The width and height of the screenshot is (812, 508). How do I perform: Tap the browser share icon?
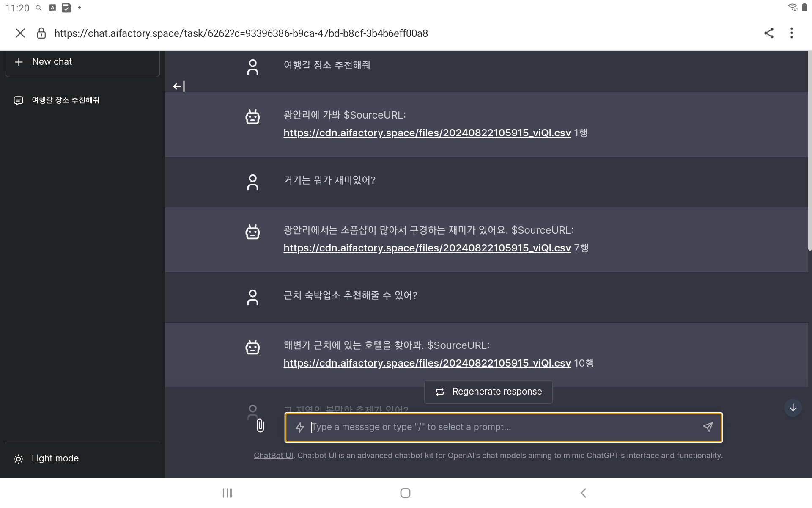[x=768, y=33]
